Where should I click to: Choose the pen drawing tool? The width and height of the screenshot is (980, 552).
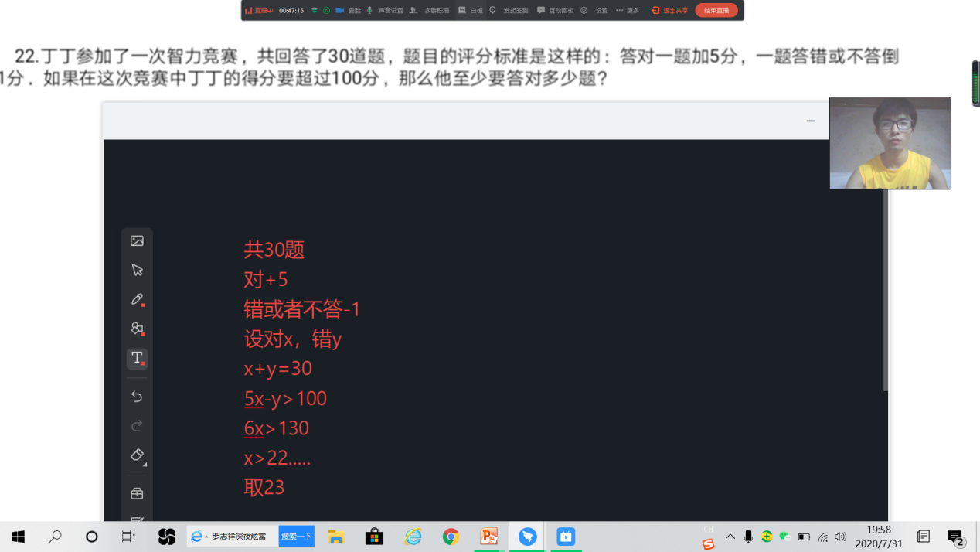137,299
